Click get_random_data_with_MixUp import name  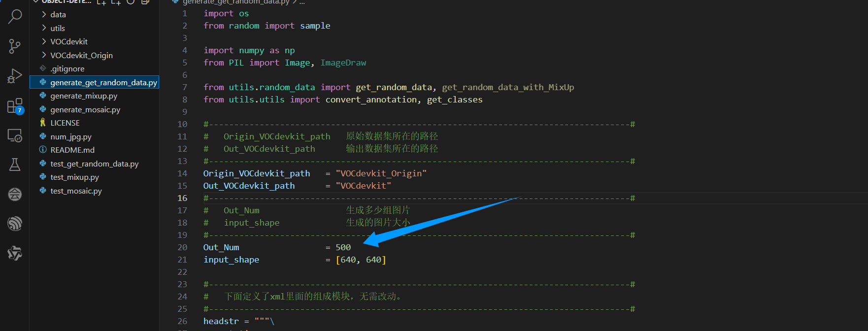508,87
